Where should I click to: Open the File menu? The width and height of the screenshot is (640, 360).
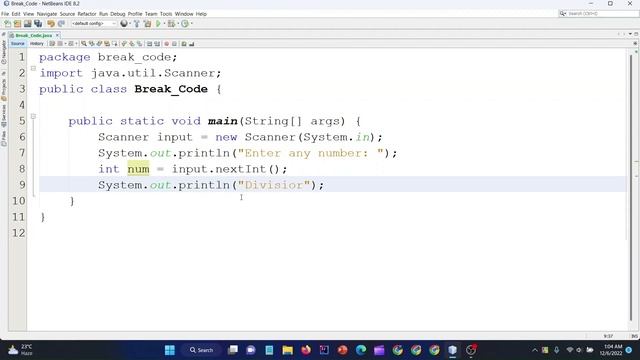5,14
